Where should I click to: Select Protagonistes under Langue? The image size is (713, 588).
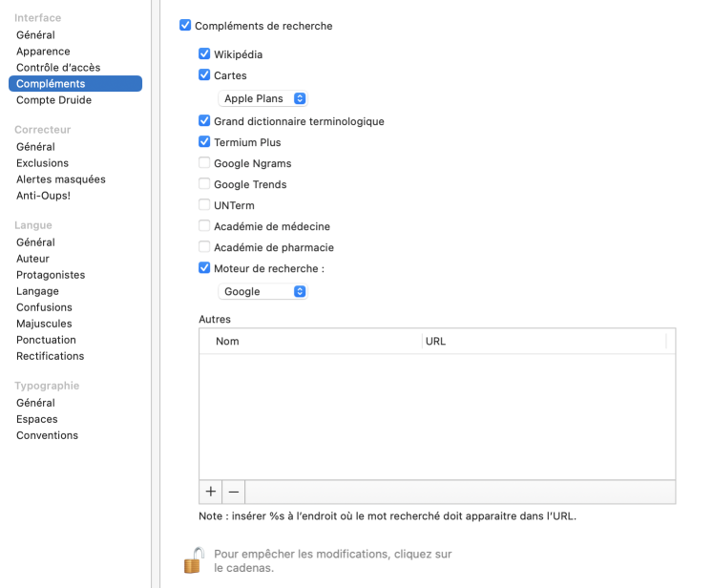coord(51,275)
